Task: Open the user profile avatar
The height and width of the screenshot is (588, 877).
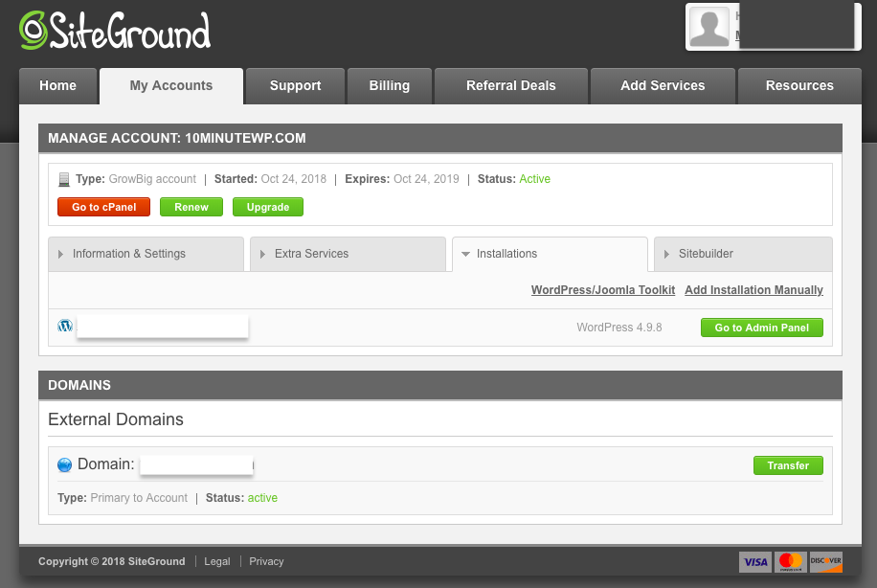Action: 709,27
